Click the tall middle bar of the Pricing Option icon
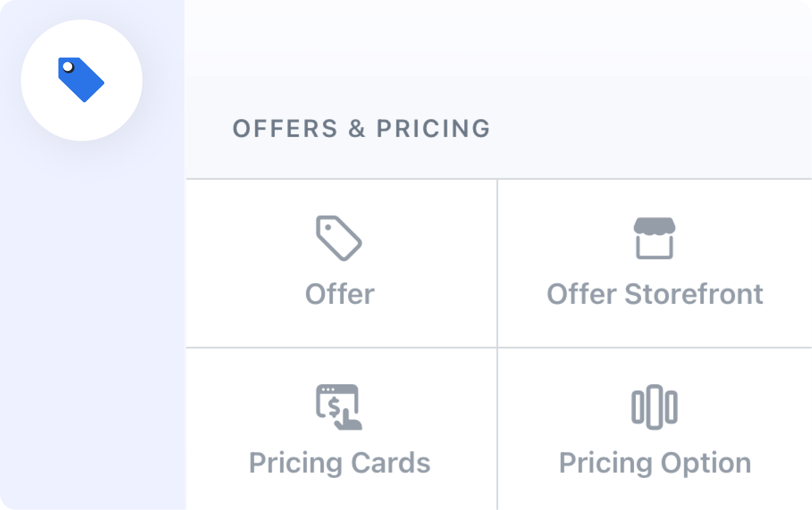Screen dimensions: 812x510 coord(655,407)
